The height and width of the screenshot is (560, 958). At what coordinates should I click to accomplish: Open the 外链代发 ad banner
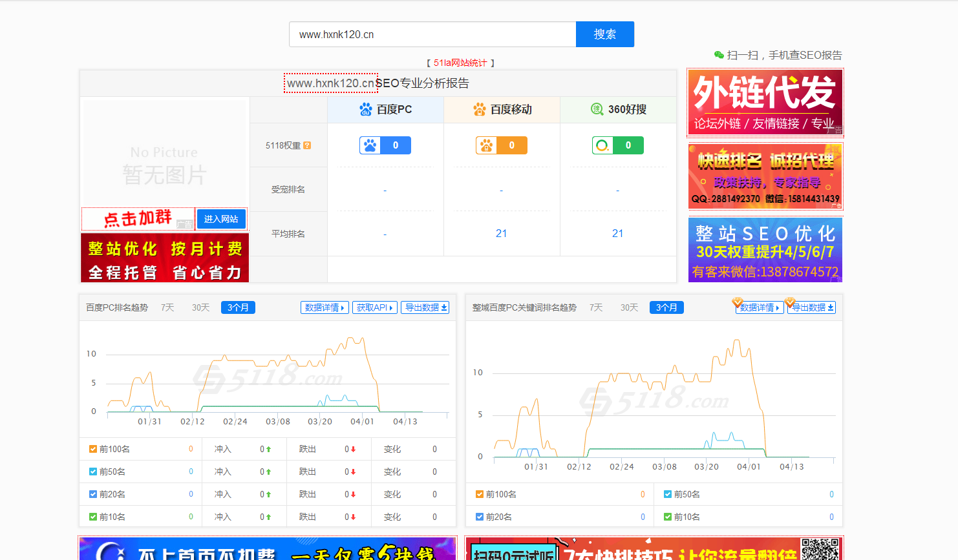tap(765, 103)
